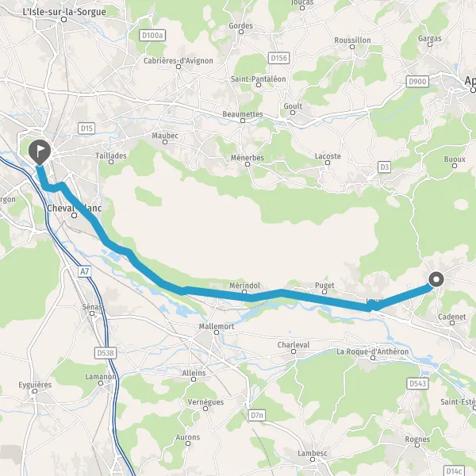This screenshot has width=476, height=476.
Task: Click the Roussillon town label
Action: (352, 40)
